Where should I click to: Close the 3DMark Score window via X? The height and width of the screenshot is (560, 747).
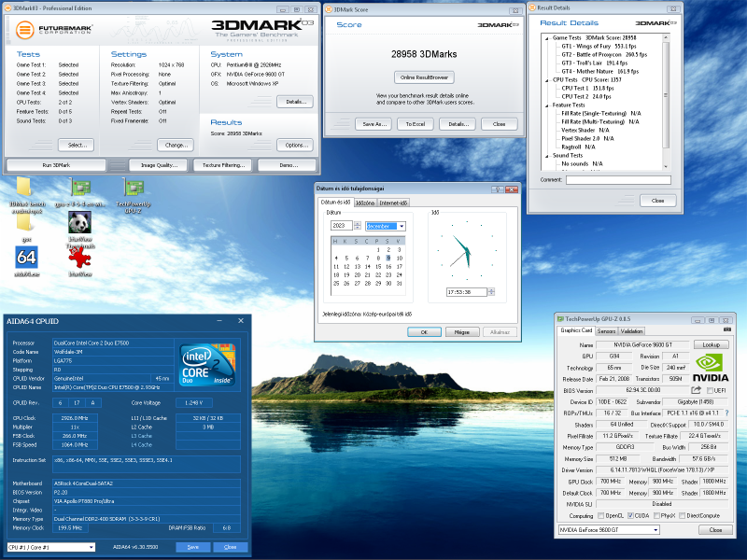tap(515, 10)
